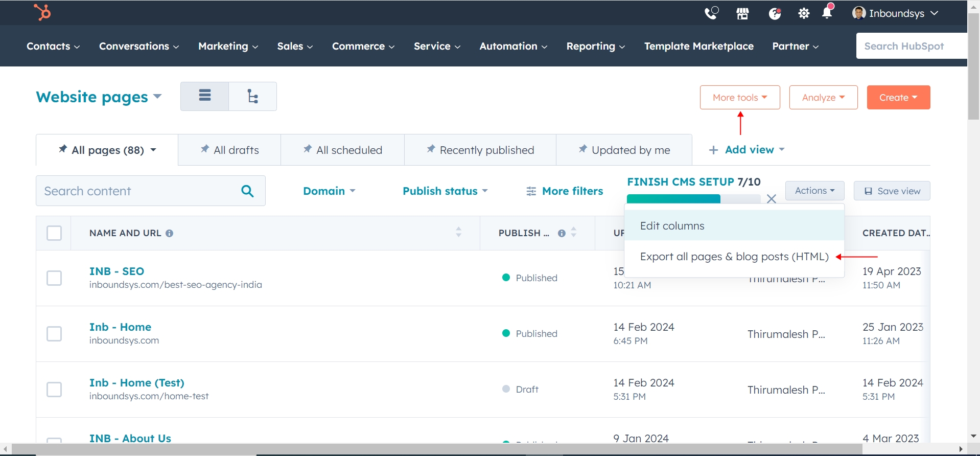Open the Reporting menu
Screen dimensions: 980x456
595,46
